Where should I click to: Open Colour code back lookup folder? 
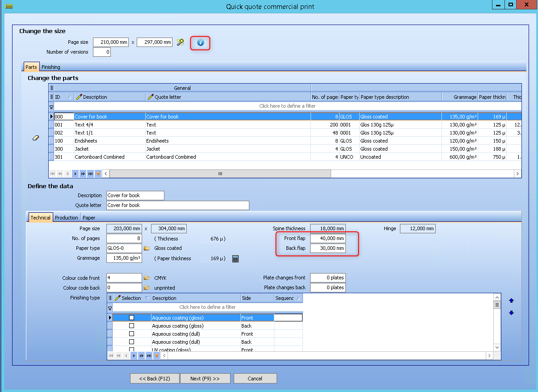pyautogui.click(x=146, y=287)
